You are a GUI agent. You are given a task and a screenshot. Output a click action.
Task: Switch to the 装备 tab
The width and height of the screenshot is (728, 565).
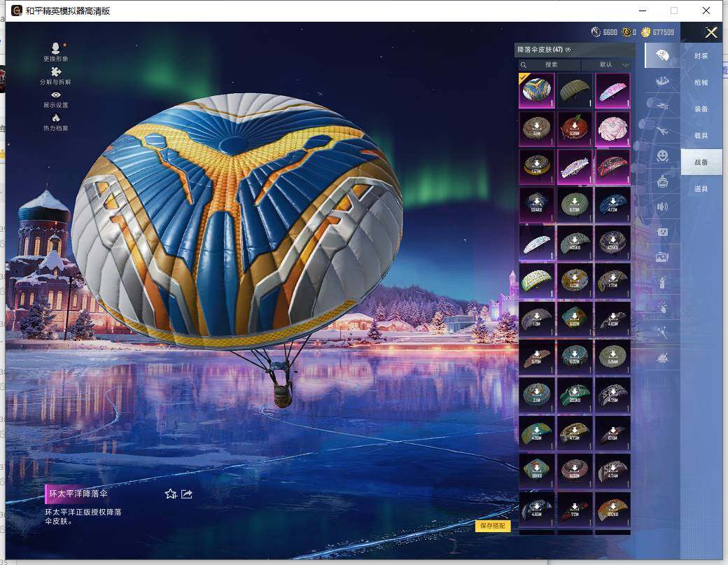point(701,109)
